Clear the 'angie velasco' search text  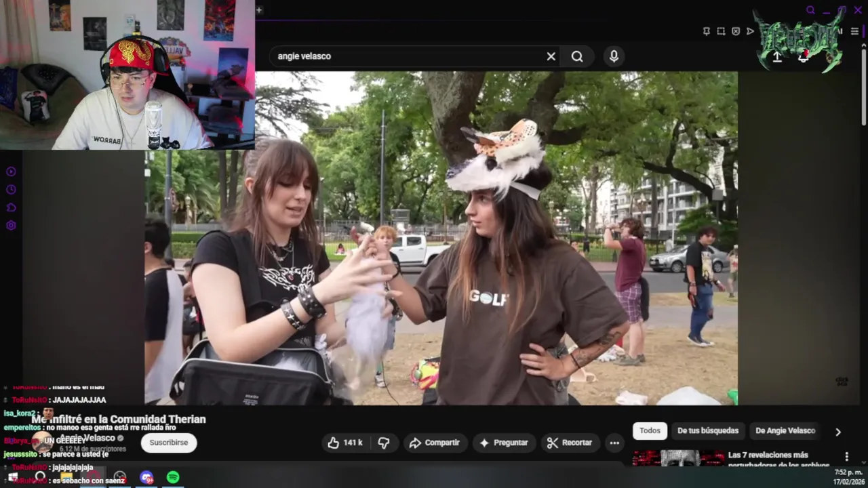click(x=551, y=56)
